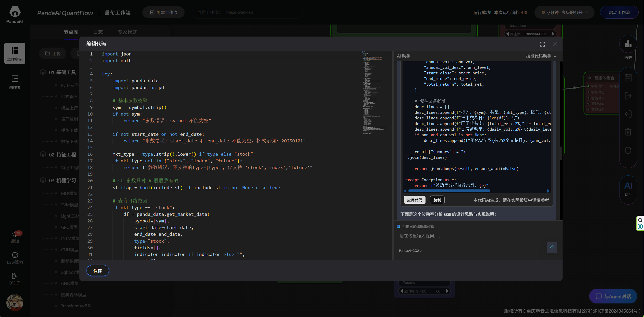This screenshot has height=317, width=644.
Task: Click the send arrow icon in AI chat
Action: 552,247
